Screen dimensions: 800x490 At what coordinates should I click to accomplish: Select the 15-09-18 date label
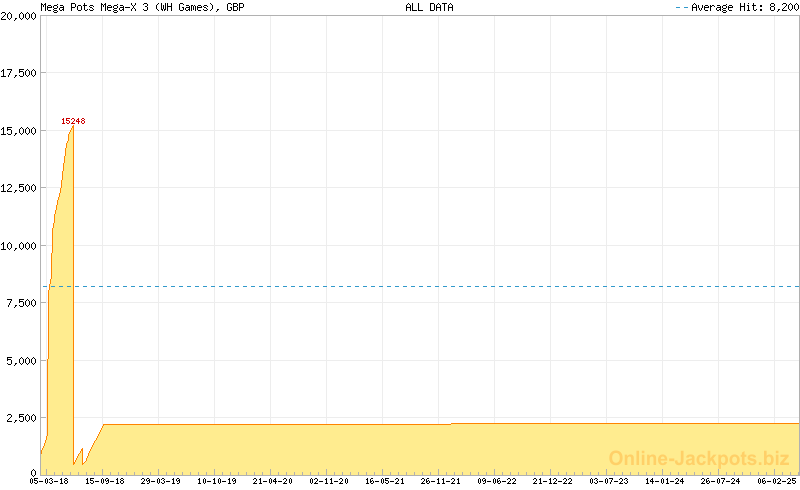point(104,481)
